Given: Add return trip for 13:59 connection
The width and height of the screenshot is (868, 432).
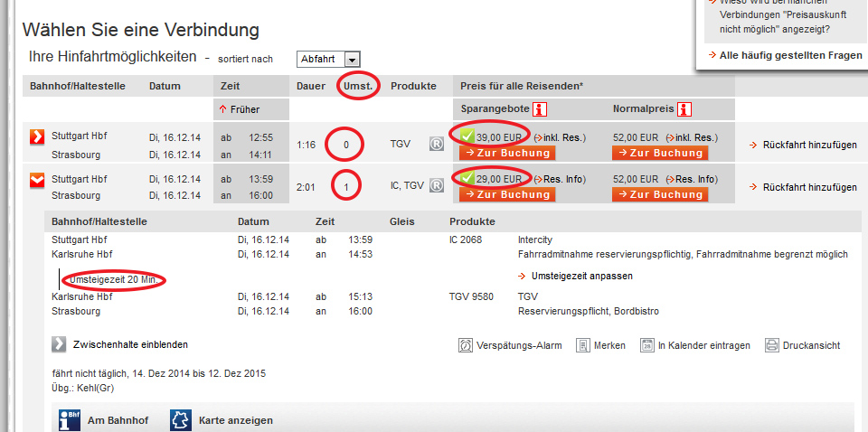Looking at the screenshot, I should tap(803, 187).
